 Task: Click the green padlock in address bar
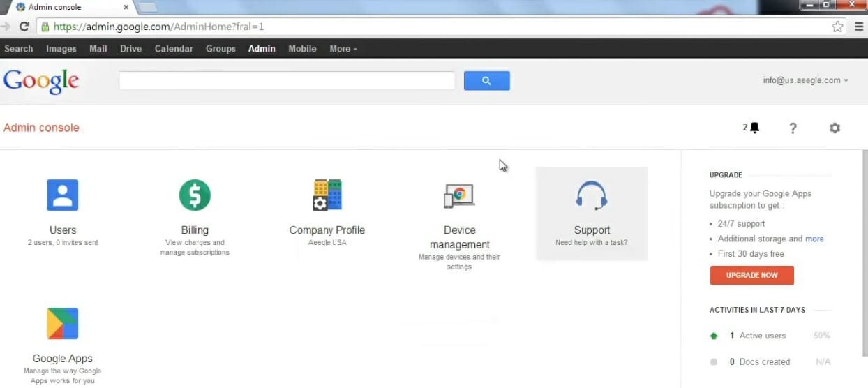pyautogui.click(x=45, y=27)
